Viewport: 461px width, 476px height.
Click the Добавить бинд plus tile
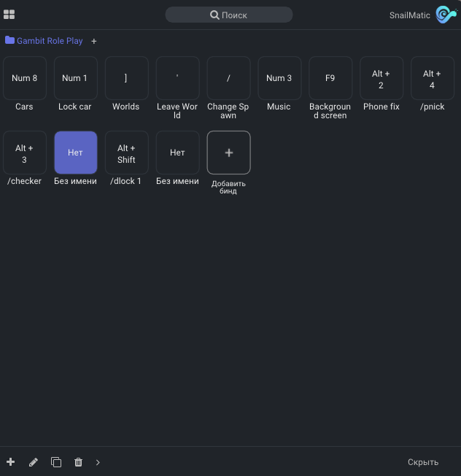point(228,153)
